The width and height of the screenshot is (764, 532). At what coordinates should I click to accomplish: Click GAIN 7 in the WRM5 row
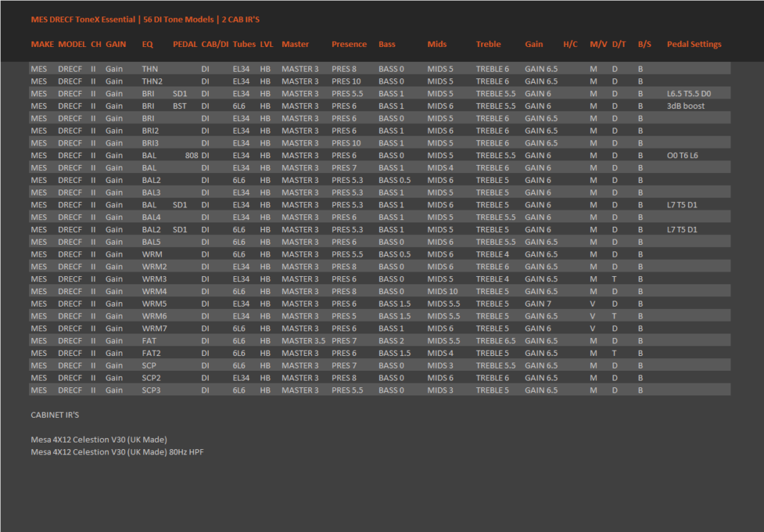(x=538, y=304)
